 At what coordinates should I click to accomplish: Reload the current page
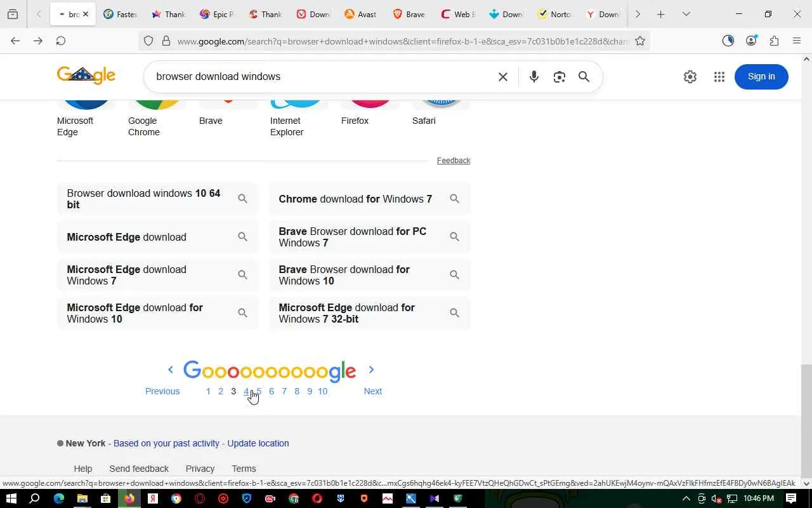coord(61,41)
